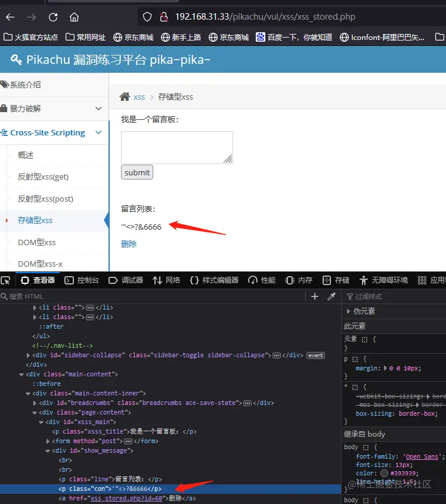The image size is (446, 504).
Task: Select 概述 in the sidebar
Action: 26,155
